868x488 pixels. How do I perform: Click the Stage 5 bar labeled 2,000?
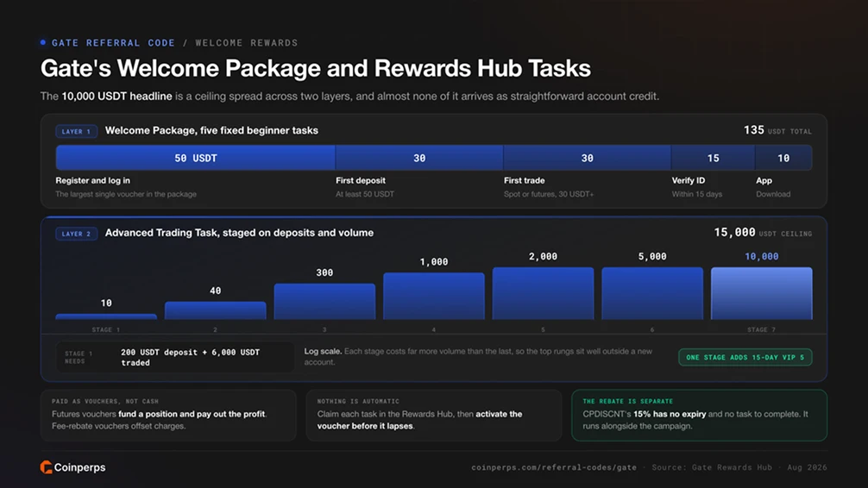tap(543, 293)
